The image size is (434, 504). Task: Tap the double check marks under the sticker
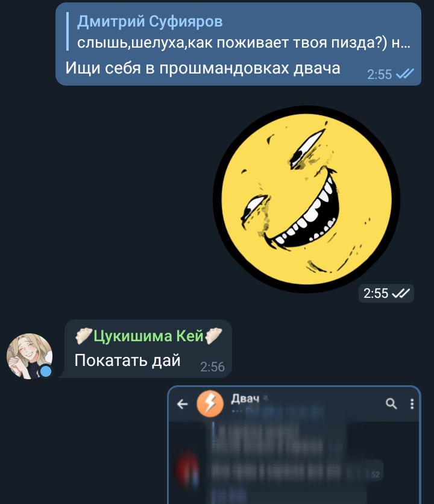pyautogui.click(x=401, y=293)
